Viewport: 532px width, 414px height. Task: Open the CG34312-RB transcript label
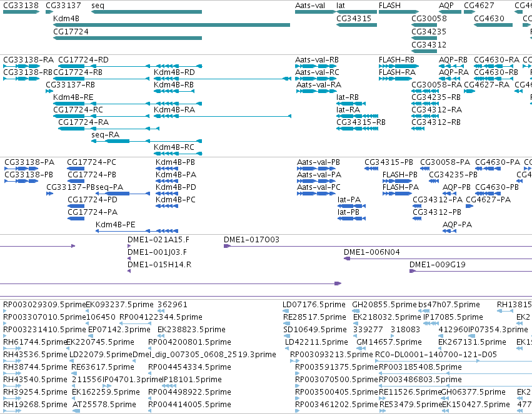point(436,122)
